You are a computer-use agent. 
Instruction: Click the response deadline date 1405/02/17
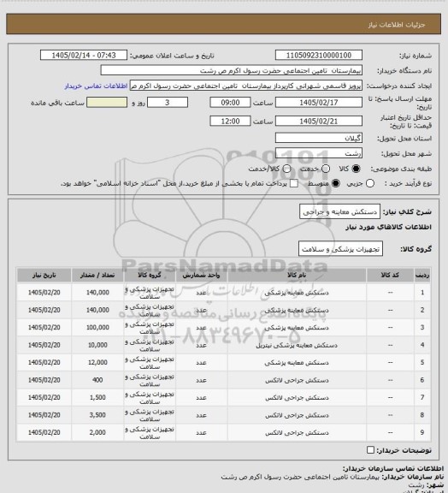tap(319, 103)
